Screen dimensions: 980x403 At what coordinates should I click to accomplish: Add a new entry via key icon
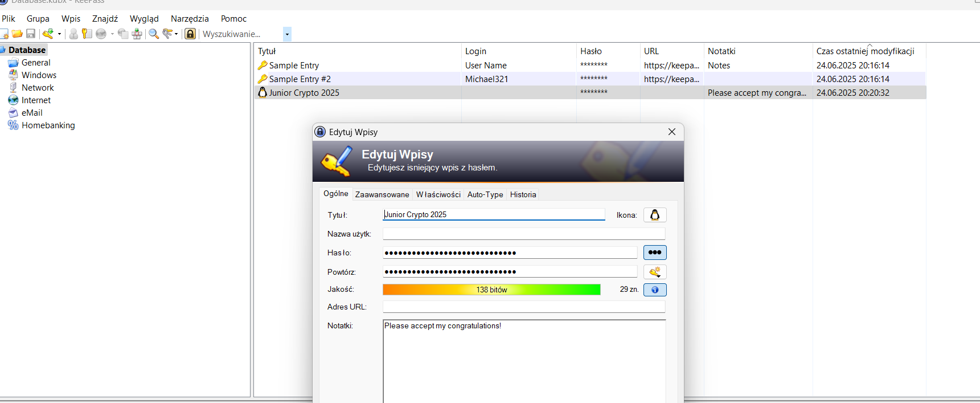pyautogui.click(x=48, y=34)
